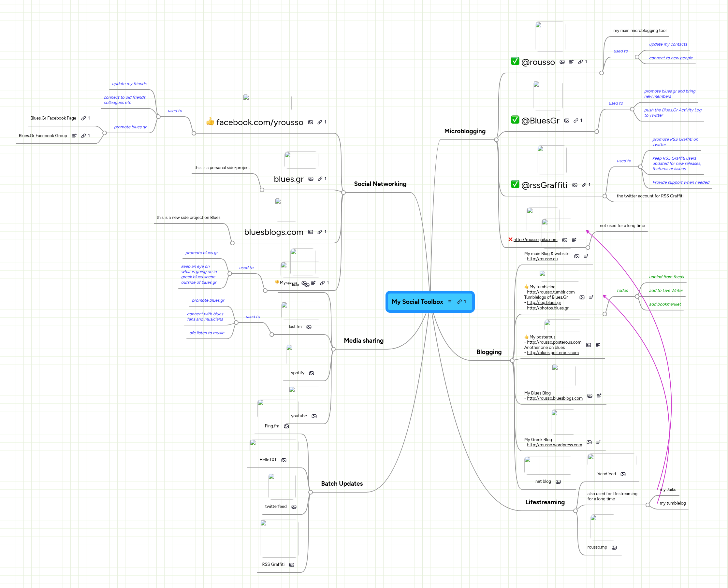Select the Ping.fm node

click(272, 426)
